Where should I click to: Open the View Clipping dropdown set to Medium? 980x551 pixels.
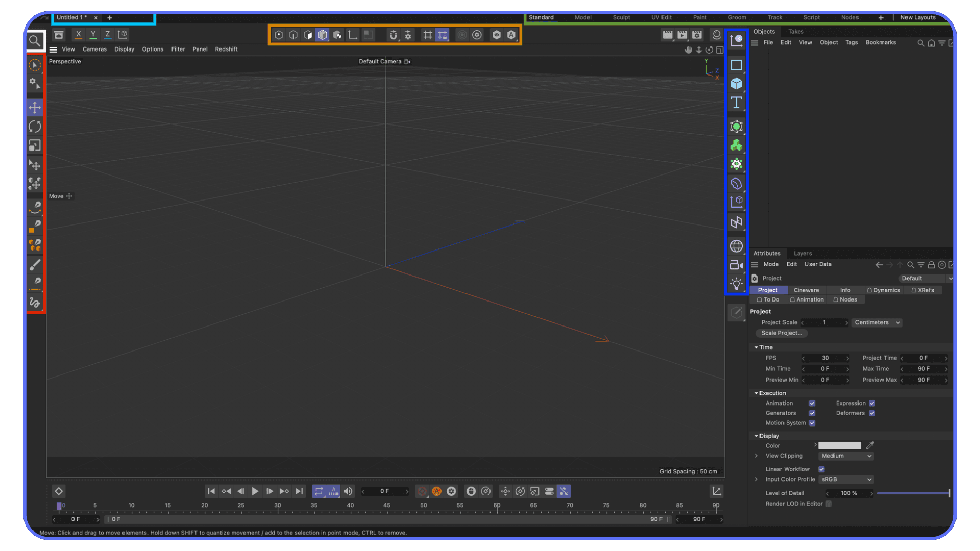coord(846,456)
